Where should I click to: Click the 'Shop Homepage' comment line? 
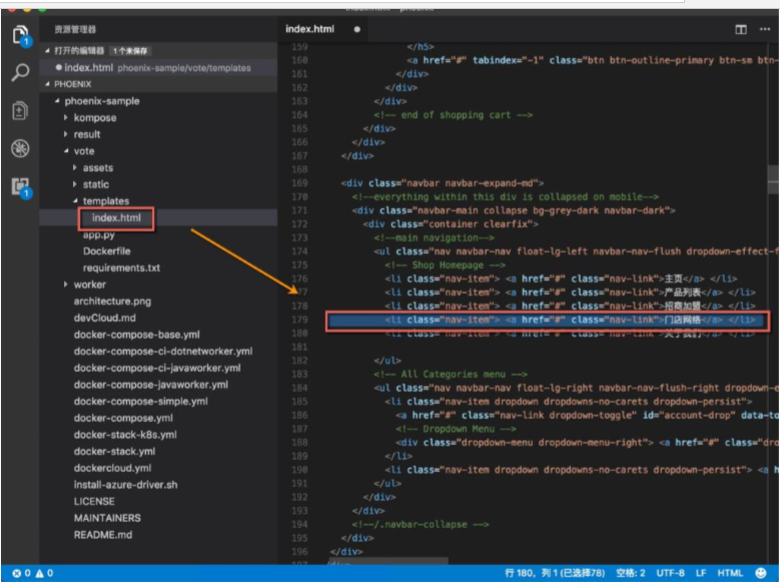pyautogui.click(x=445, y=265)
